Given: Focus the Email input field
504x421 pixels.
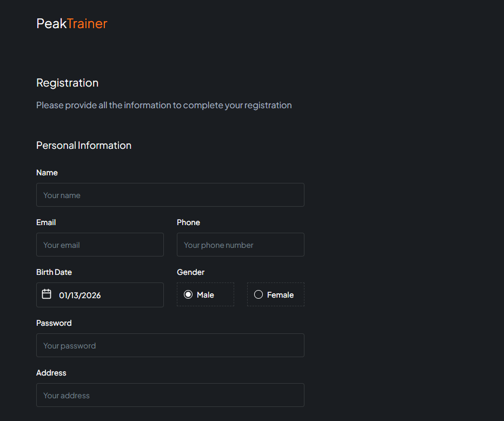Looking at the screenshot, I should pos(100,245).
